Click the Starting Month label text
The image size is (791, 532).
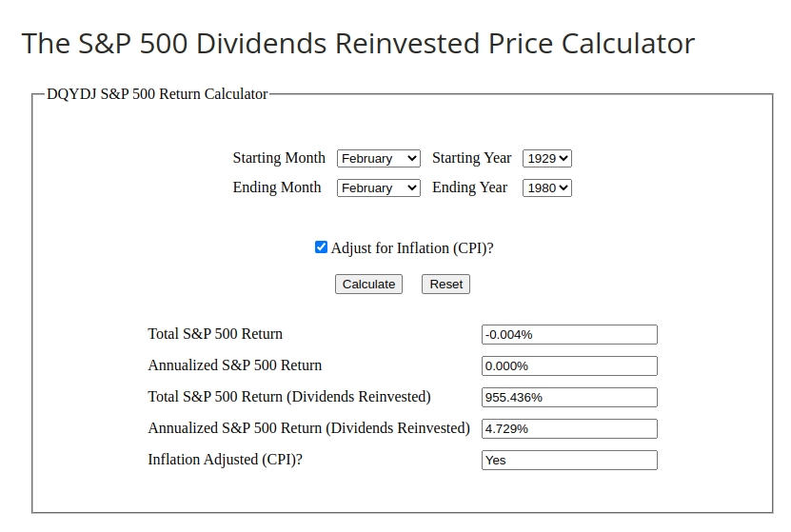[x=279, y=158]
